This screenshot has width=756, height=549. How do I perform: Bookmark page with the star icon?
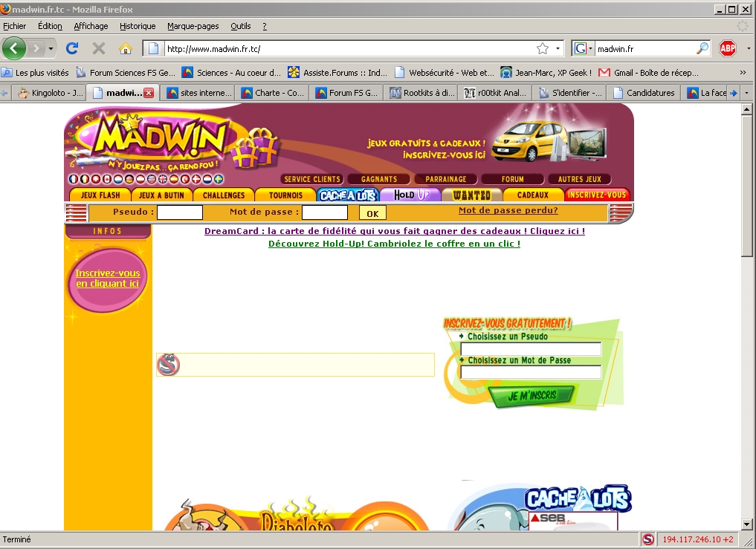[543, 49]
